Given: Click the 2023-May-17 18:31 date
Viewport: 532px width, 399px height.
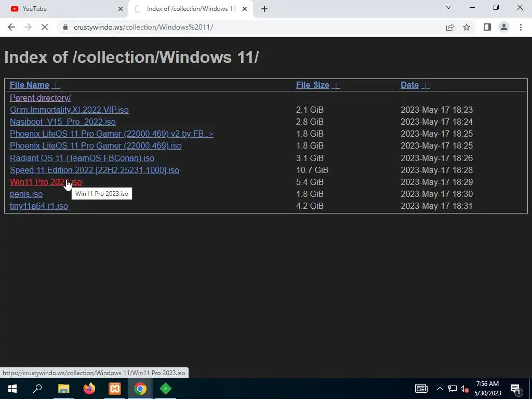Looking at the screenshot, I should click(436, 206).
